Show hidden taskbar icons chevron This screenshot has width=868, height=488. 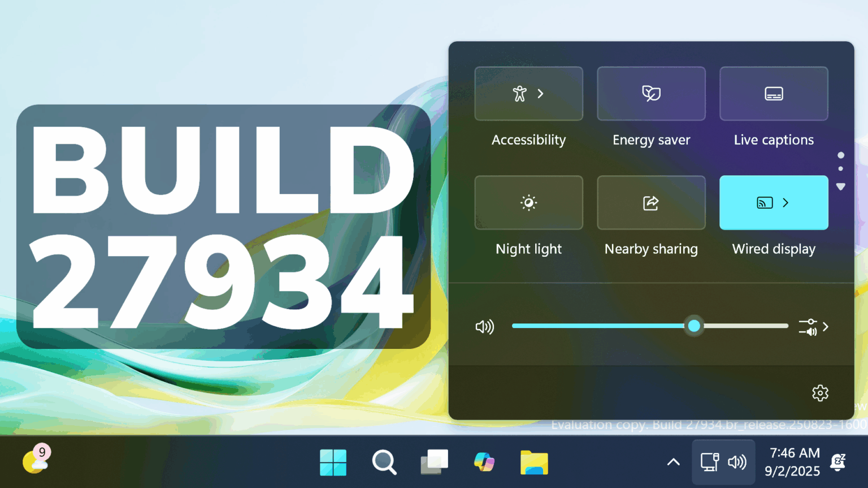point(673,461)
